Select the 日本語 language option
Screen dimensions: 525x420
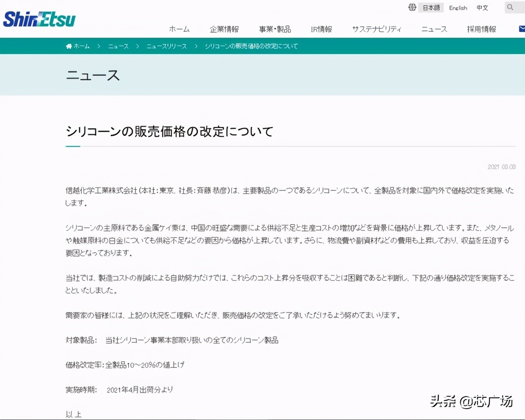click(430, 7)
